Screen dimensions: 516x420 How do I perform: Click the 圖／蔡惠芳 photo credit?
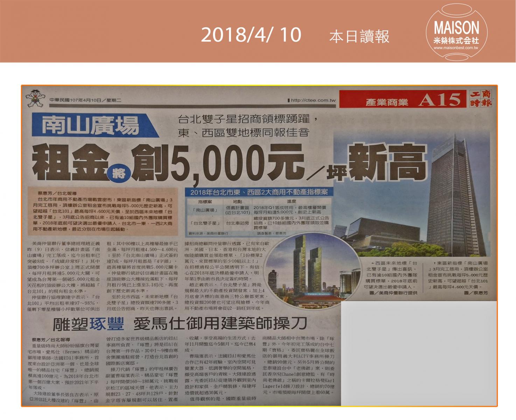click(x=476, y=293)
